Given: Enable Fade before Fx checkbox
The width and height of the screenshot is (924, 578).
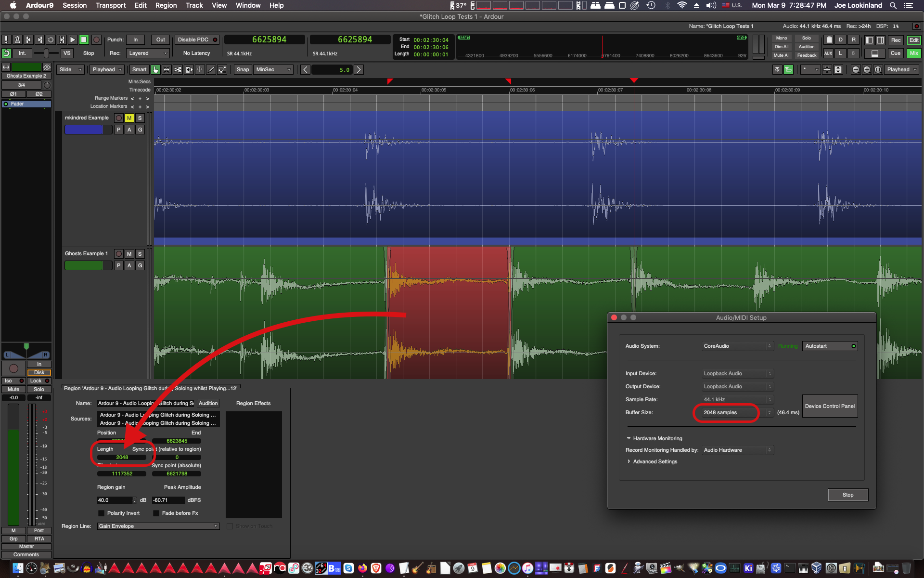Looking at the screenshot, I should [156, 513].
